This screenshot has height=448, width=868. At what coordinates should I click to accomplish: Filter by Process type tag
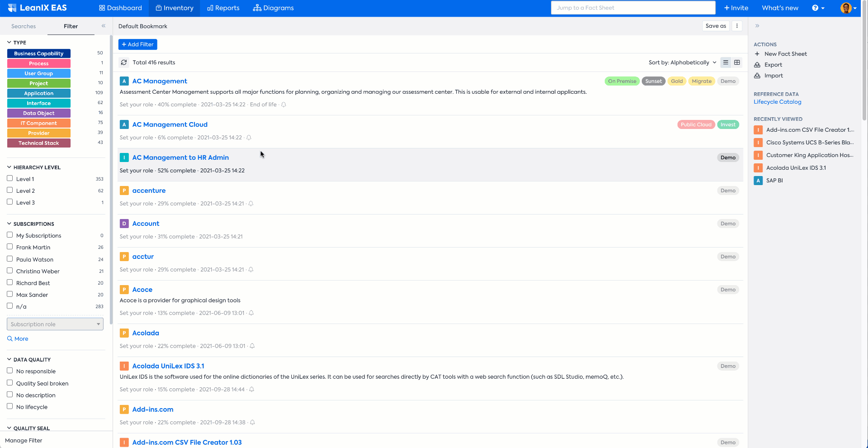pyautogui.click(x=39, y=63)
